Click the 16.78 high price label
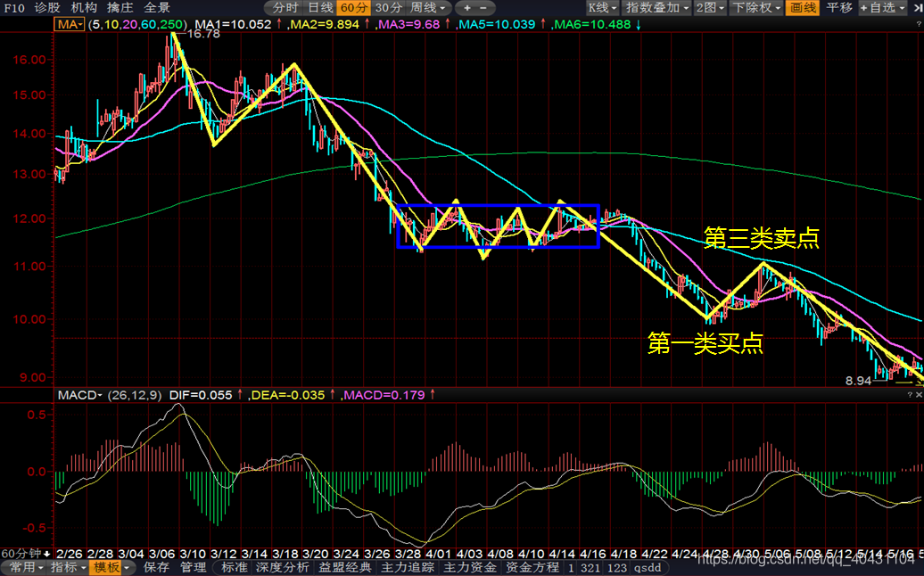 [203, 34]
